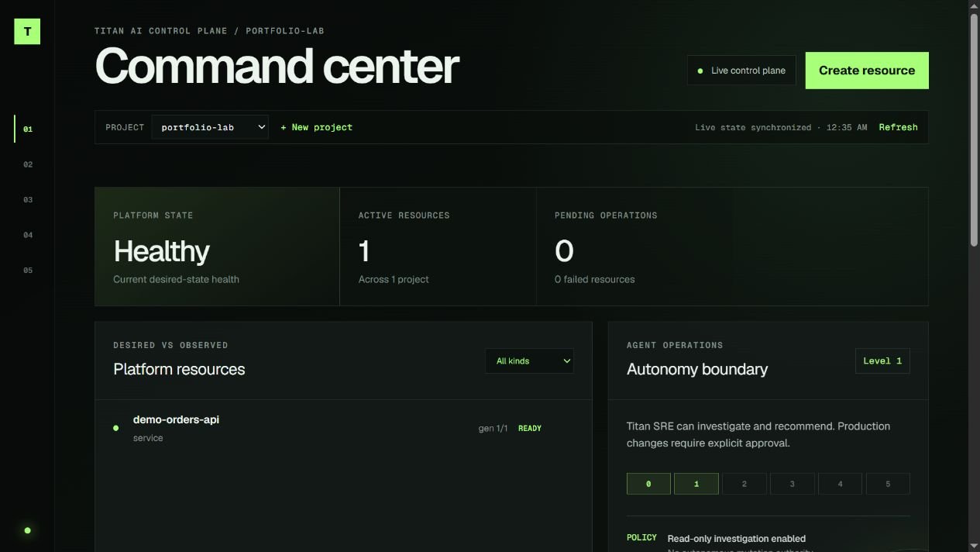Click the POLICY label
Screen dimensions: 980x552
(x=641, y=537)
